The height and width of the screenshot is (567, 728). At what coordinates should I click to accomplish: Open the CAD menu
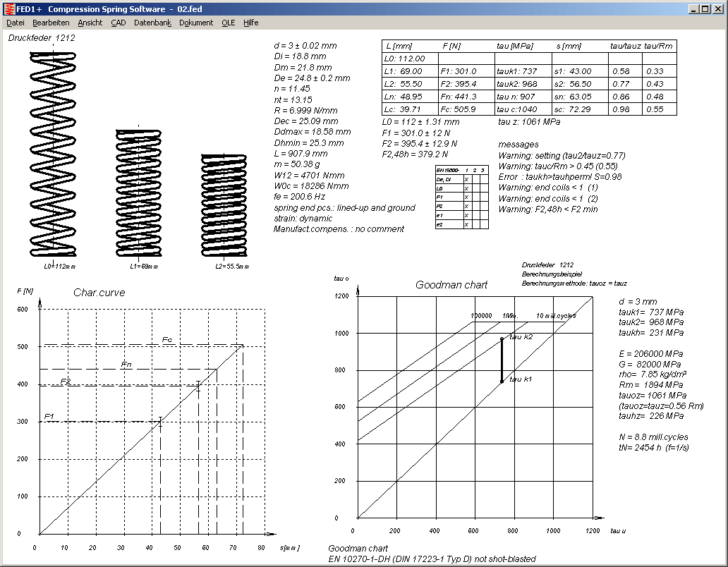[x=119, y=23]
